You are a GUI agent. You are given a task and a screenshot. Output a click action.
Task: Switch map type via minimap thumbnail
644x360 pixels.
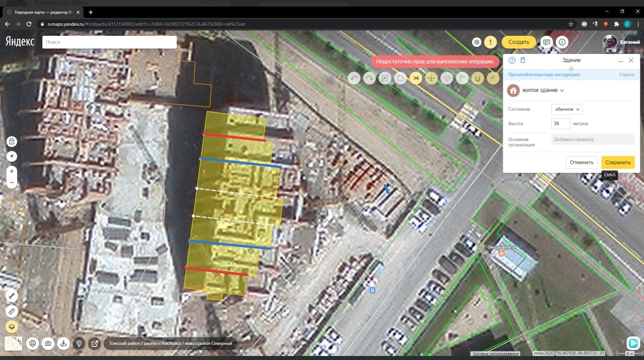point(13,343)
